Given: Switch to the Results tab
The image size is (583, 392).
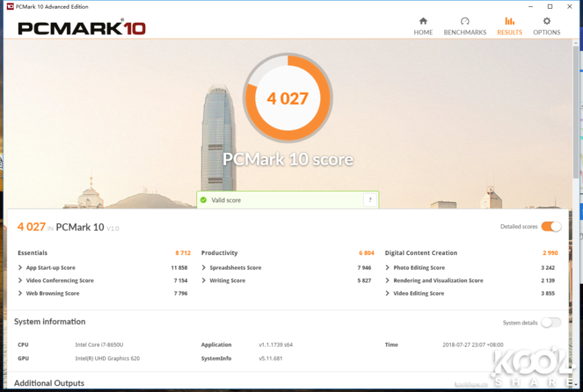Looking at the screenshot, I should (510, 26).
